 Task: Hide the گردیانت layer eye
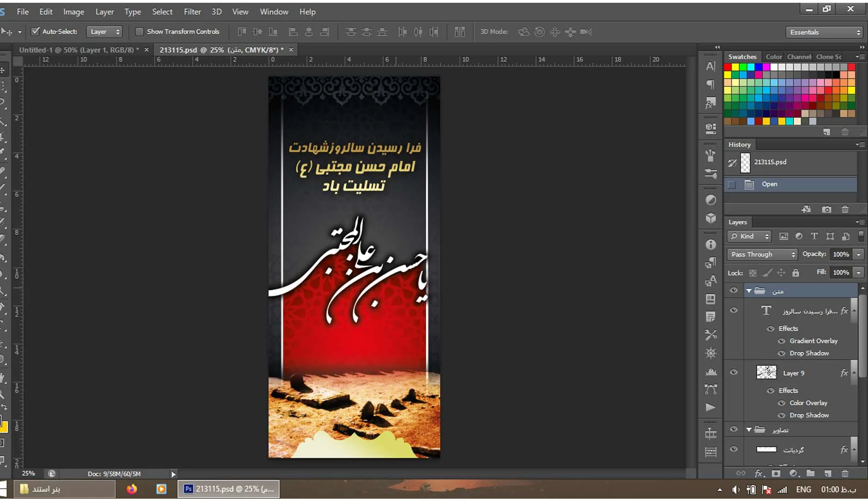pos(734,449)
